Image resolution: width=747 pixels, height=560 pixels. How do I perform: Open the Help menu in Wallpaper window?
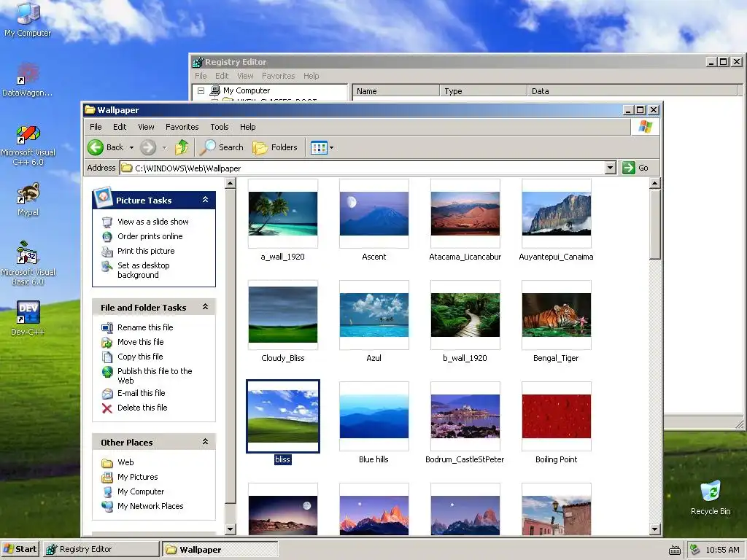(x=247, y=127)
